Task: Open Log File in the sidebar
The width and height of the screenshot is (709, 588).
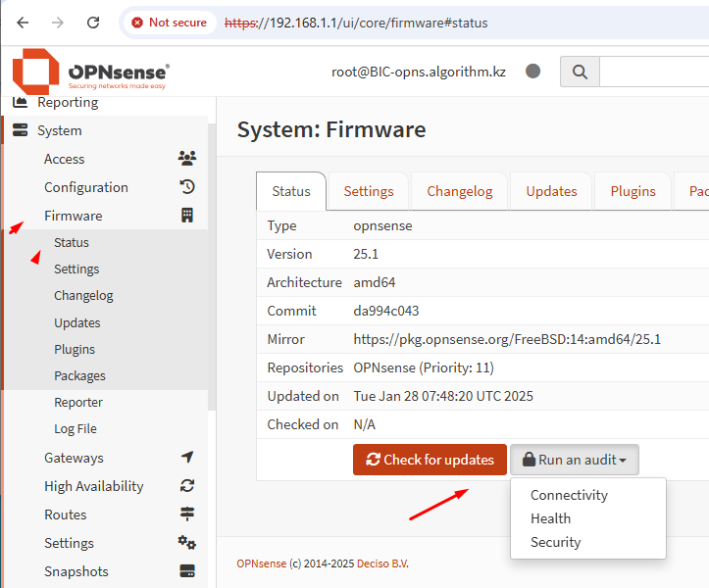Action: (x=76, y=428)
